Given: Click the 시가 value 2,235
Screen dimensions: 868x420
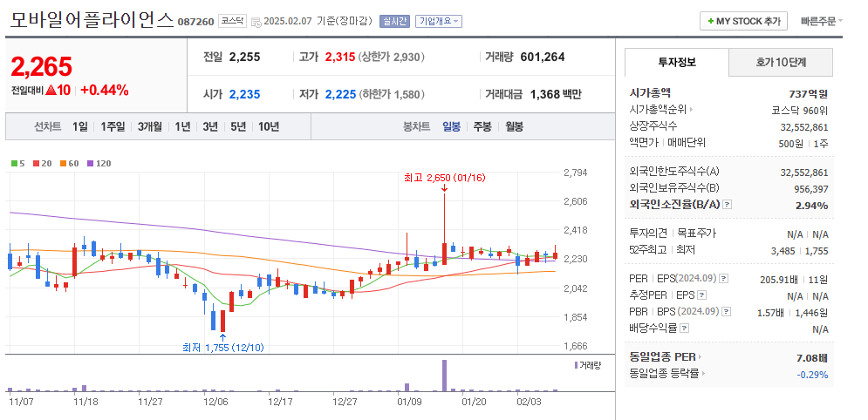Looking at the screenshot, I should 244,94.
